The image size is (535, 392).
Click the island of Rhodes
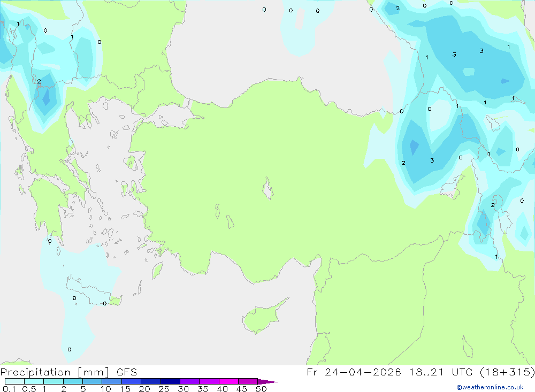tap(157, 270)
